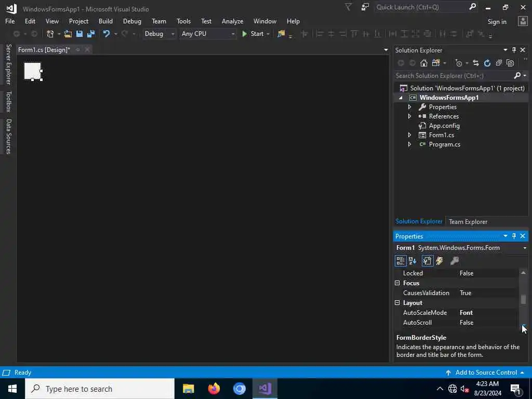Expand the Program.cs node
This screenshot has height=399, width=532.
point(409,144)
